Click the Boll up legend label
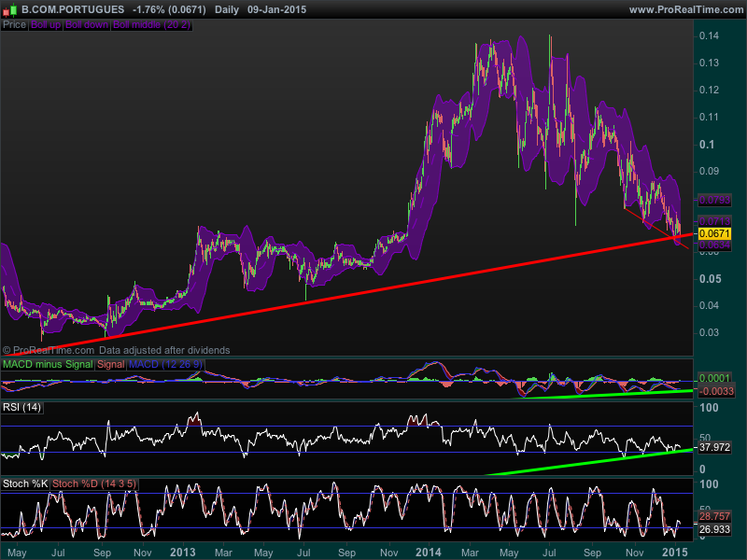The width and height of the screenshot is (747, 560). tap(45, 24)
